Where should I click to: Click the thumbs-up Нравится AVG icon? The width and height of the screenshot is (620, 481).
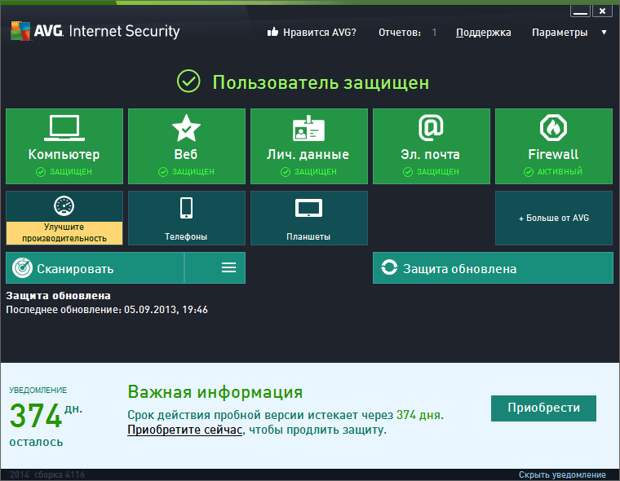coord(272,32)
